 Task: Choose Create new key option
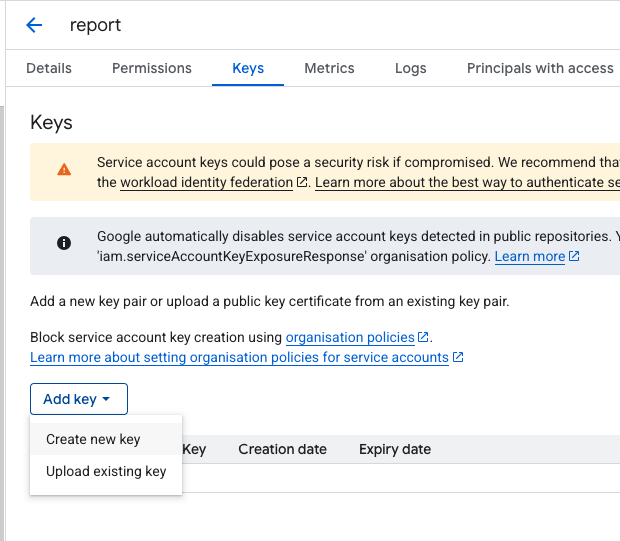click(x=93, y=439)
